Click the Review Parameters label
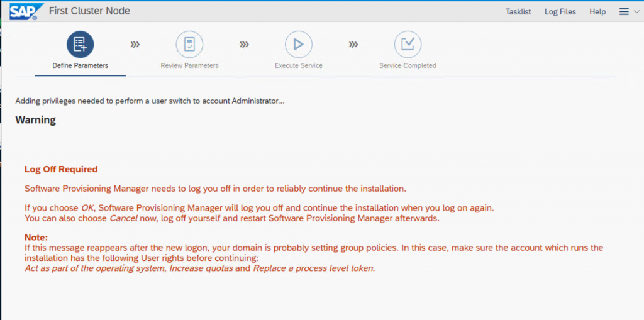The height and width of the screenshot is (320, 644). tap(189, 66)
